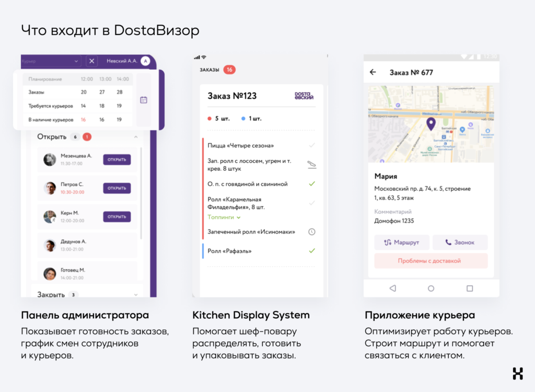Screen dimensions: 535x392
Task: Toggle checkmark for О. п. с говядиной и свининой
Action: coord(312,184)
